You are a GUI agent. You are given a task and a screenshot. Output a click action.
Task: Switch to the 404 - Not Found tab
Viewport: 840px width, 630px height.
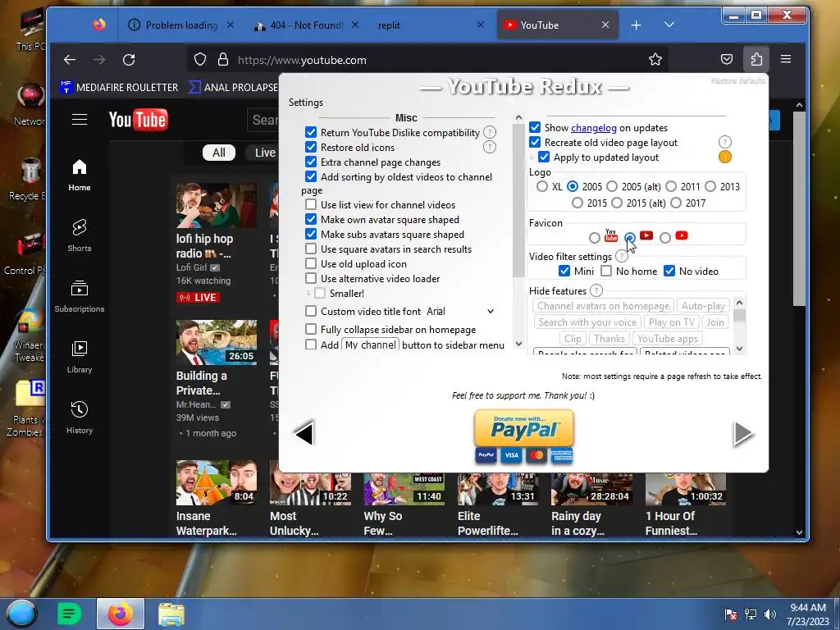pos(305,25)
